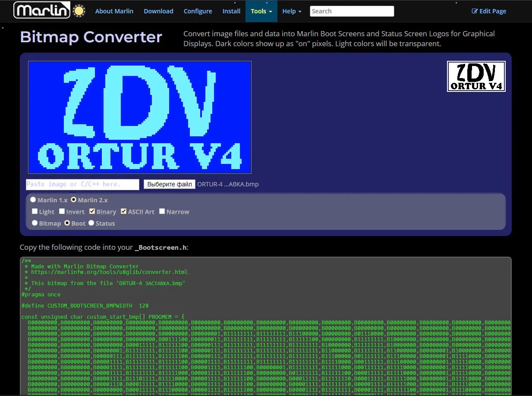Enable the Light checkbox
This screenshot has height=396, width=532.
[35, 211]
